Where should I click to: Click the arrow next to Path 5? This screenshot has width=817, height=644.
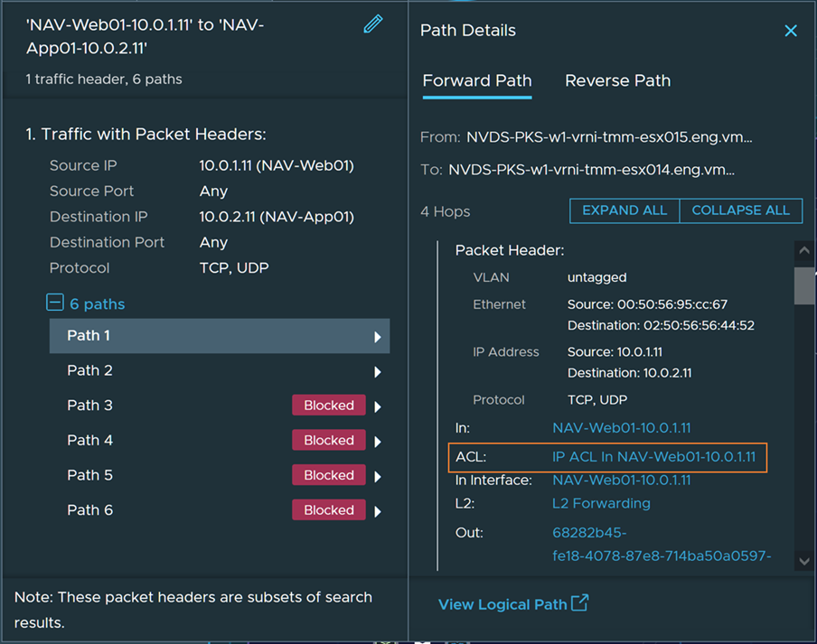coord(378,476)
